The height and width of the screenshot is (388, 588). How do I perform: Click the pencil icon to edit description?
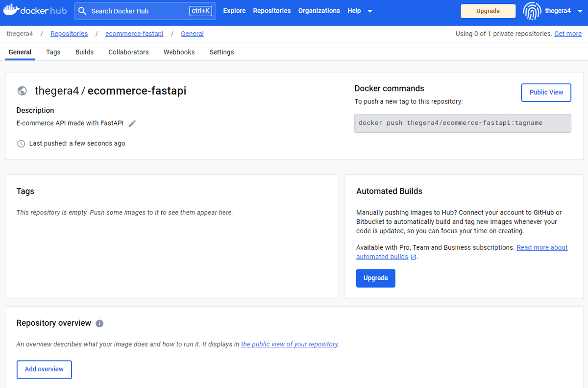(132, 123)
